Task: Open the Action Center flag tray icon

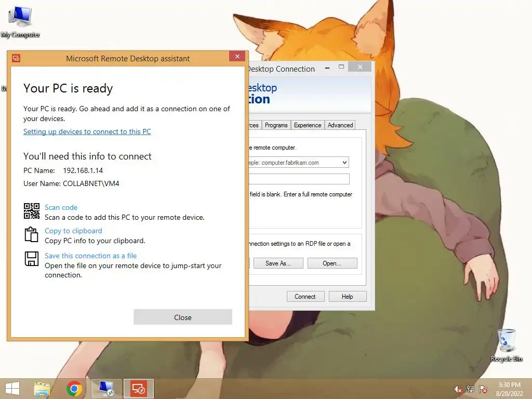Action: (x=483, y=389)
